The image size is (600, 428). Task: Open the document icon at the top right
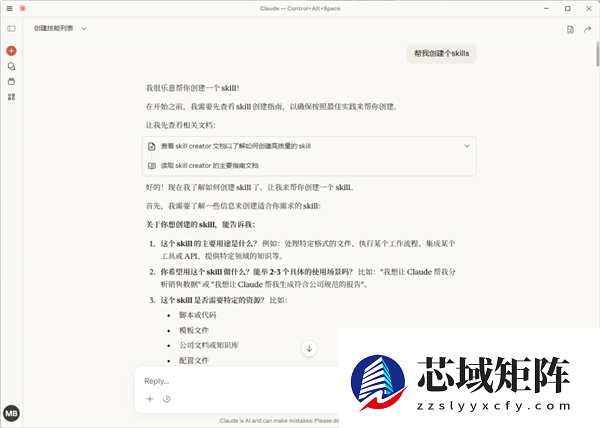click(570, 29)
